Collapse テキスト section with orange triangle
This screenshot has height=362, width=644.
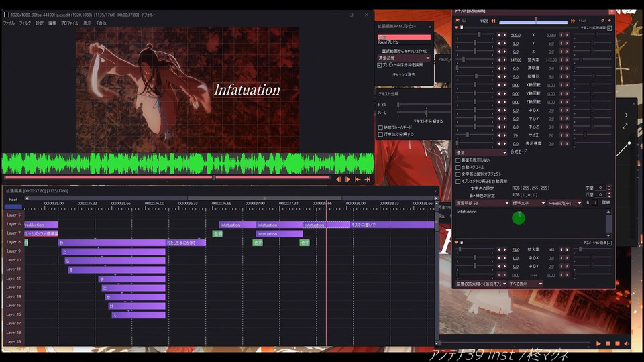tap(456, 27)
